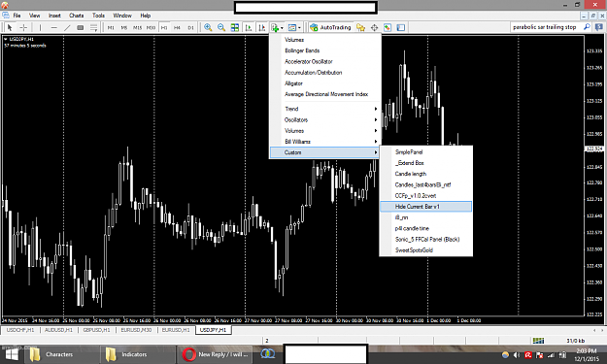Open the Insert menu
Screen dimensions: 607x364
(x=54, y=16)
